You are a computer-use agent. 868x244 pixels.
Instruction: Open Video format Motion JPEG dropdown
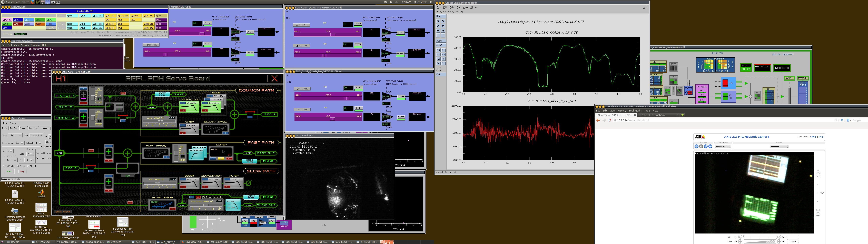pos(723,147)
